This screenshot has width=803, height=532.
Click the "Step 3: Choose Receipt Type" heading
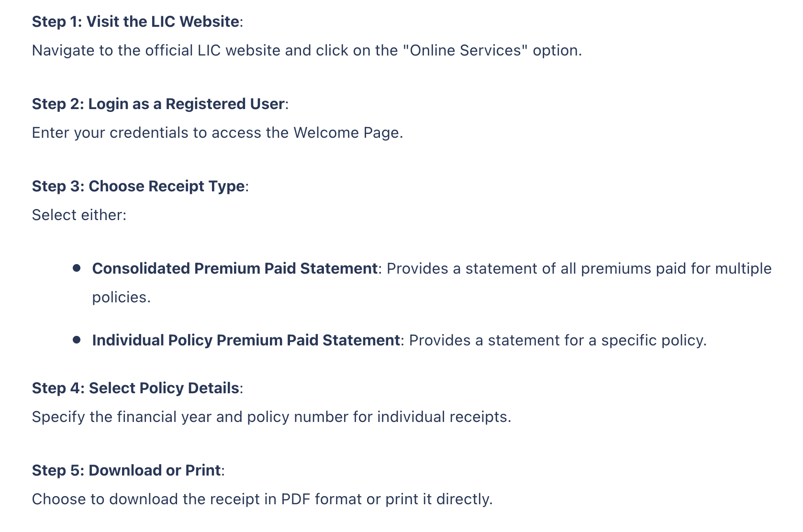pyautogui.click(x=138, y=186)
